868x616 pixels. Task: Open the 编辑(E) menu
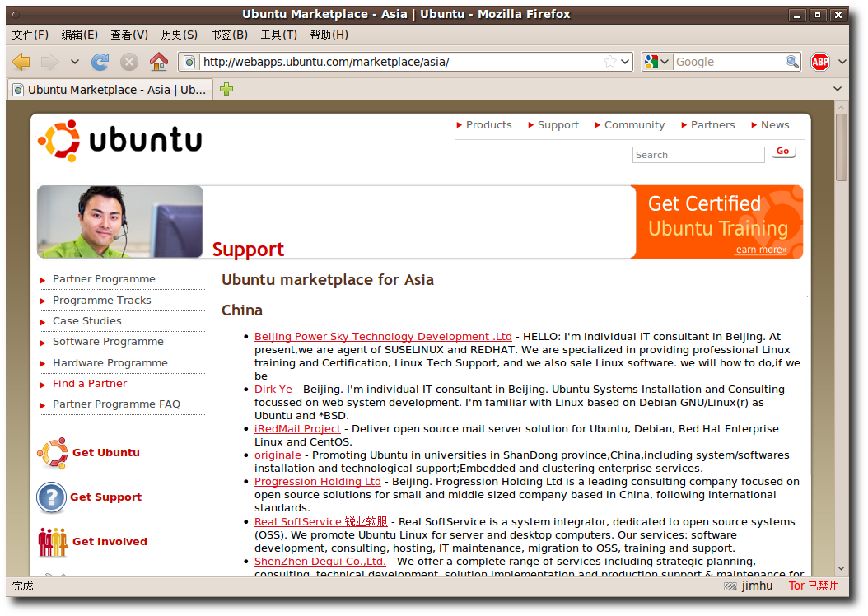tap(79, 35)
